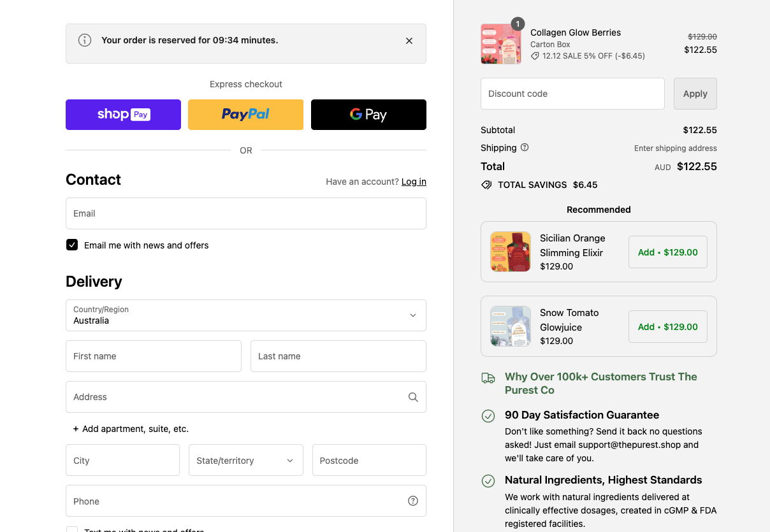770x532 pixels.
Task: Click the Total amount $122.55 in bold
Action: (697, 166)
